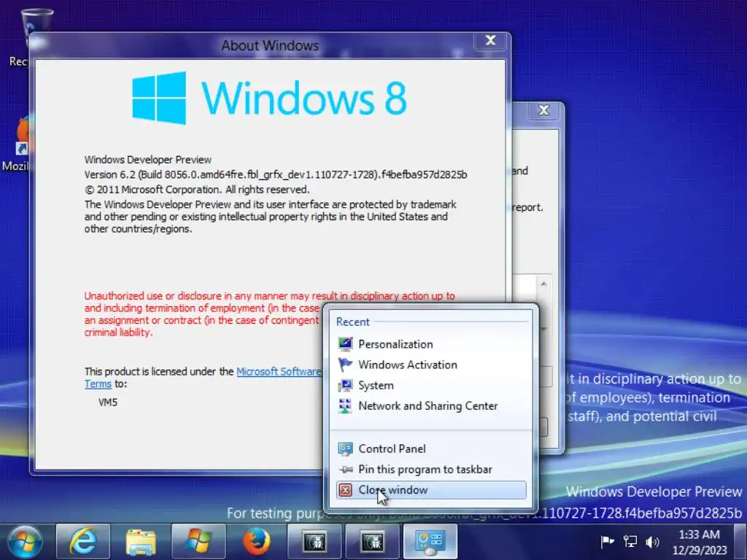Click the network icon in system tray
Screen dimensions: 747x560
pyautogui.click(x=630, y=542)
